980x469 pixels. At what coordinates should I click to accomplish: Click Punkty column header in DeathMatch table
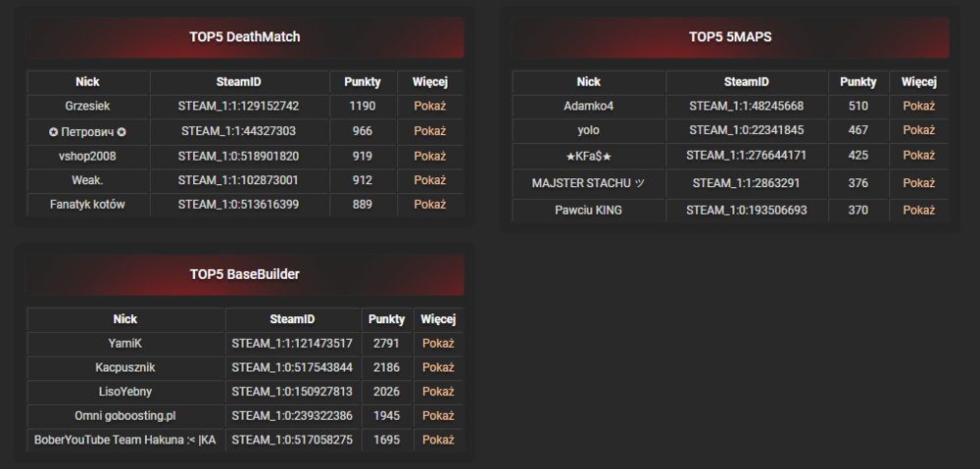pos(363,82)
